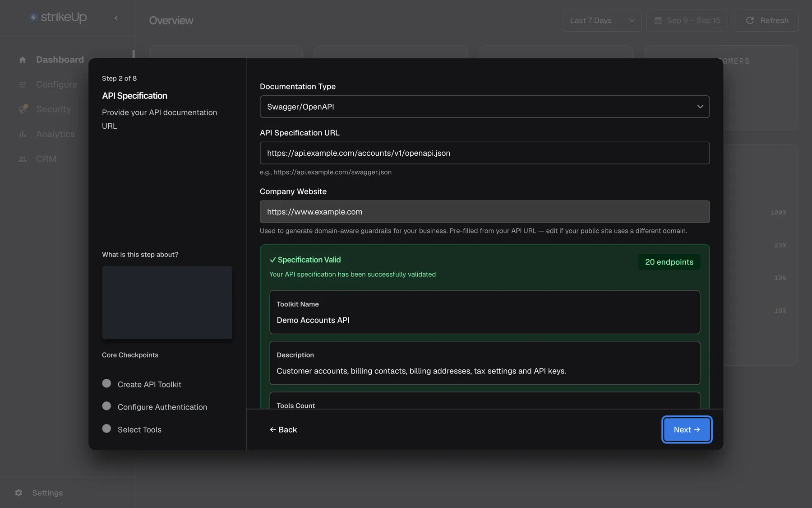Click the 'What is this step about?' text
Screen dimensions: 812x508
point(140,254)
